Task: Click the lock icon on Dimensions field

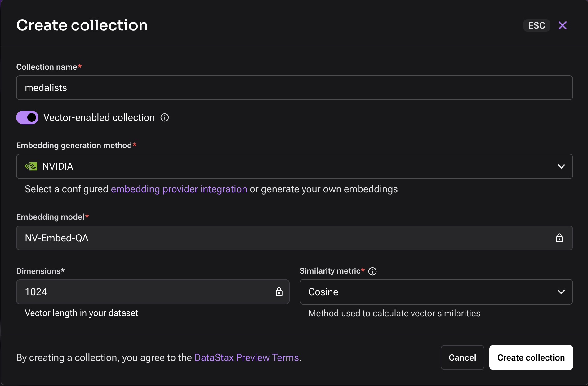Action: [x=279, y=292]
